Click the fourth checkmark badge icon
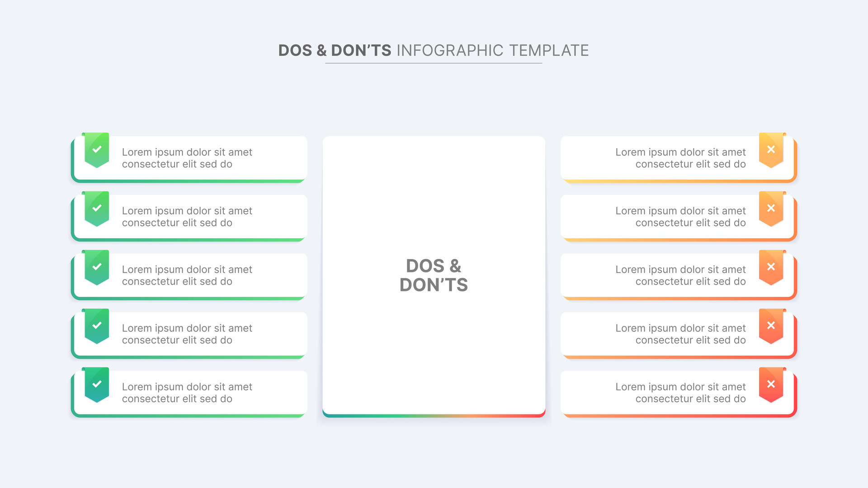Image resolution: width=868 pixels, height=488 pixels. (96, 325)
